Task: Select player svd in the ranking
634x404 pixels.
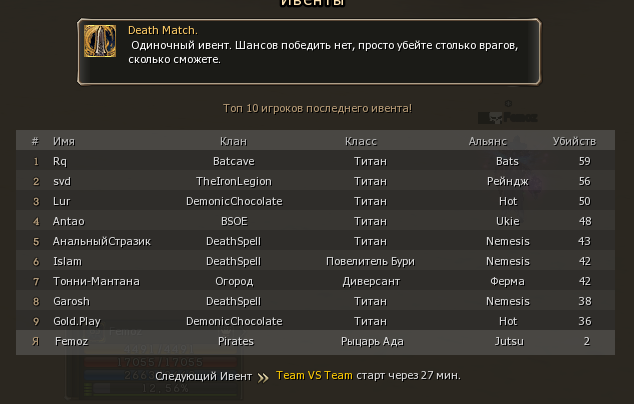Action: (62, 181)
